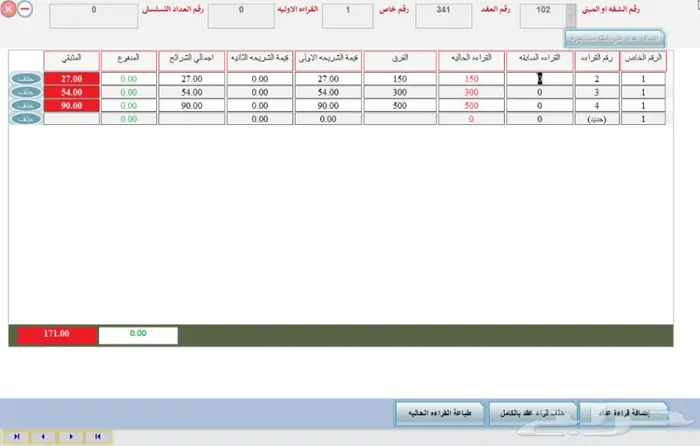The height and width of the screenshot is (446, 700).
Task: Click the previous reading 0 in reading 4 row
Action: [539, 105]
